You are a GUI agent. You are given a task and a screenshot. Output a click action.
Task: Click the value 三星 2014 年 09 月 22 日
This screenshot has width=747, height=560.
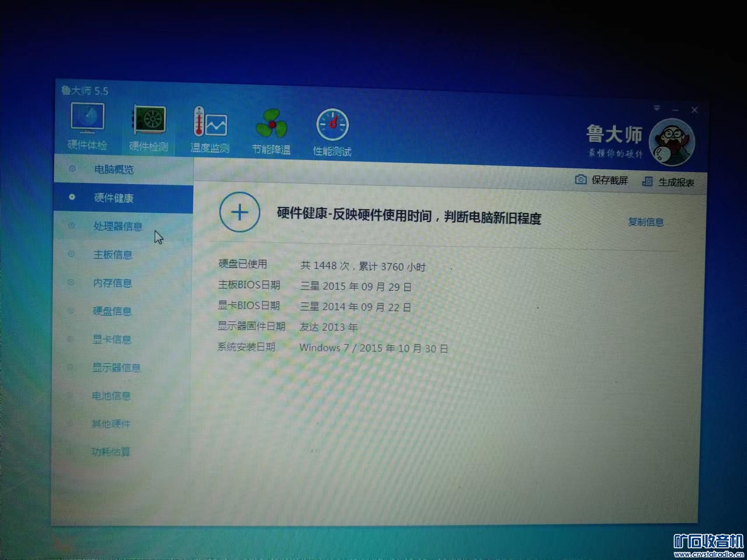pos(356,307)
